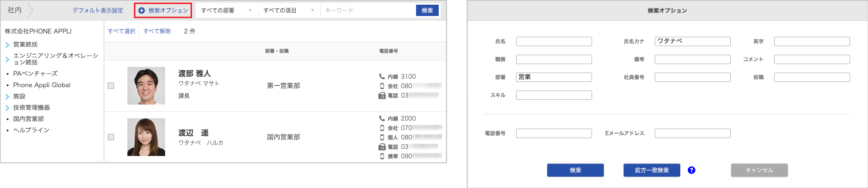
Task: Open the 社内 breadcrumb tab
Action: coord(15,10)
